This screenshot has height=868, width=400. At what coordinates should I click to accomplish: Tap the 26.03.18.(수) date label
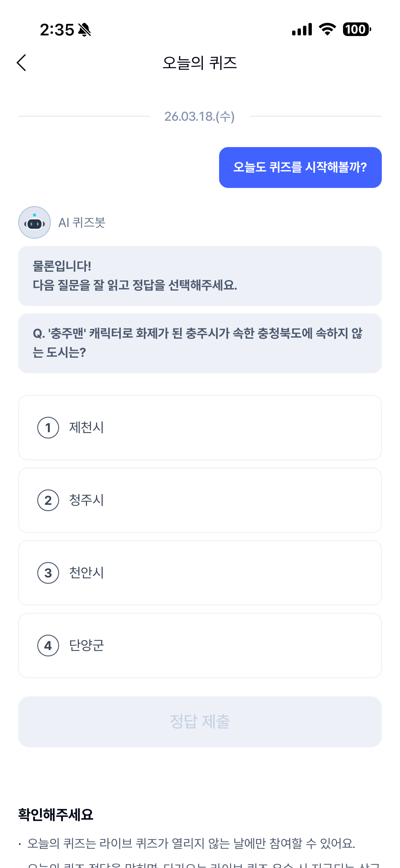(x=199, y=116)
